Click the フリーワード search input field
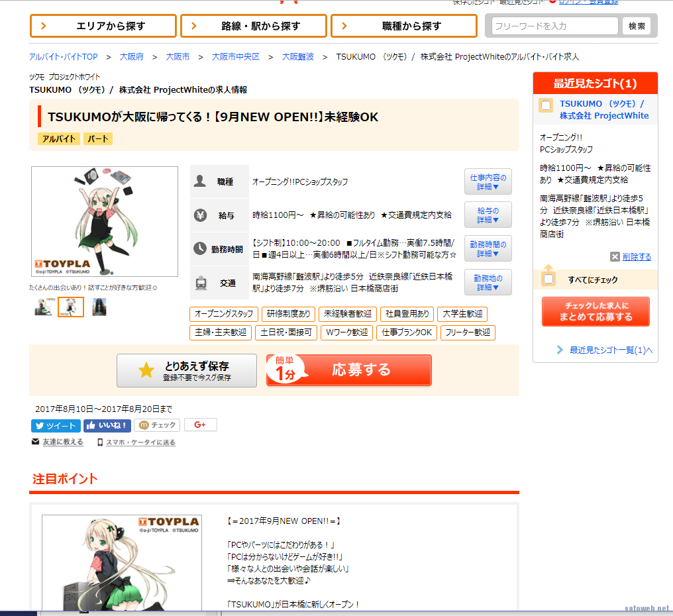673x616 pixels. point(555,26)
